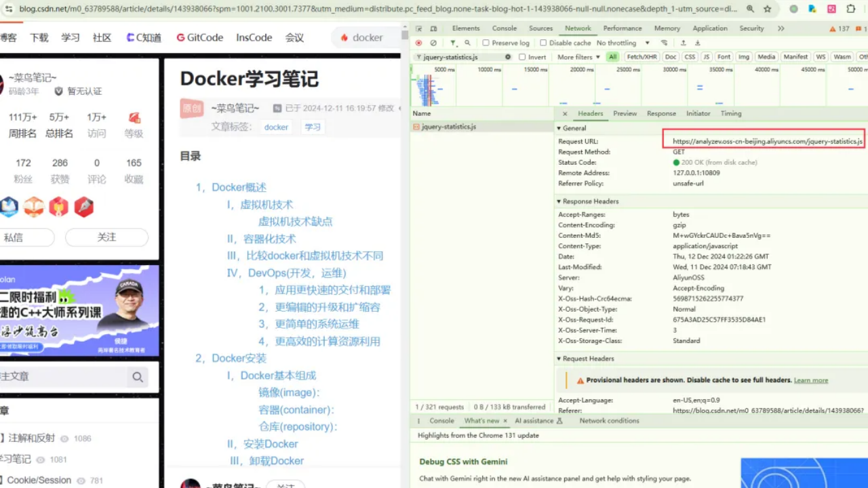
Task: Filter requests by Fetch/XHR
Action: 642,57
